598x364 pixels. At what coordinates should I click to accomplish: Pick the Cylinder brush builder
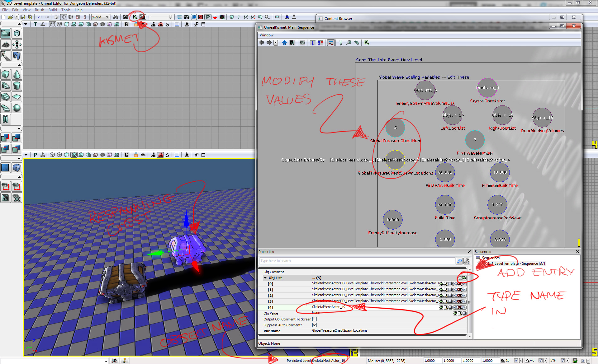click(17, 86)
